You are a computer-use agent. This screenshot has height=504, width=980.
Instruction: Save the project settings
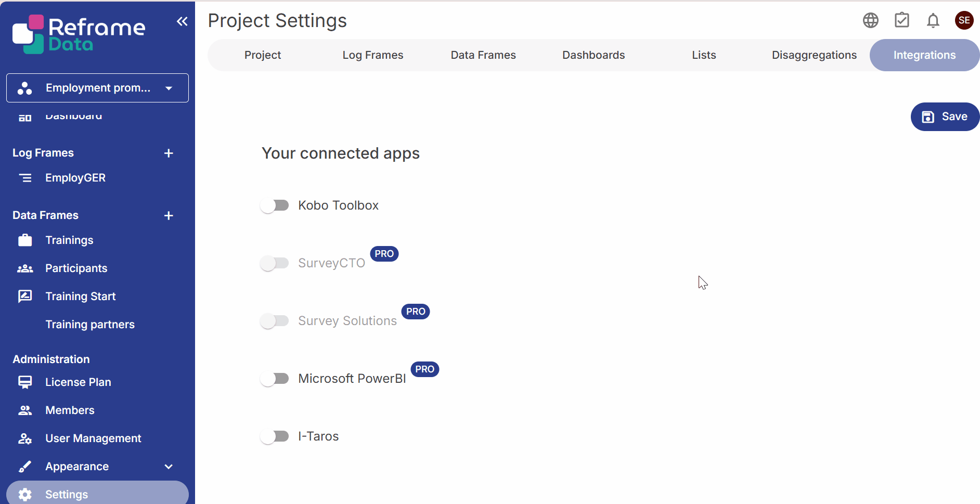[945, 117]
